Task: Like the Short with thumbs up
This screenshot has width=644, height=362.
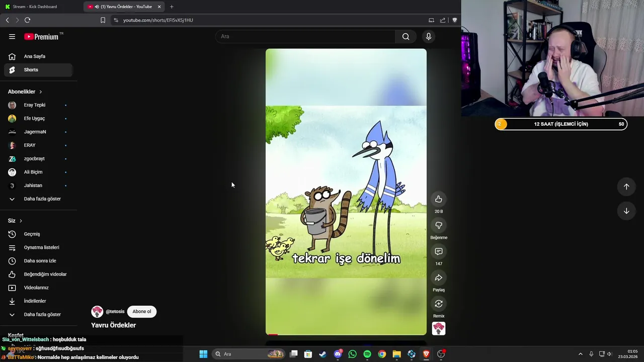Action: point(439,199)
